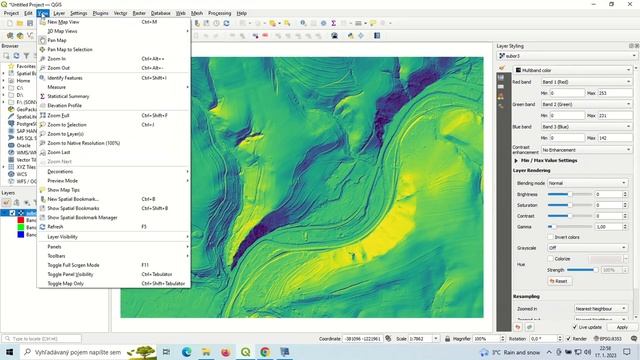
Task: Open the Contrast enhancement dropdown
Action: 586,150
